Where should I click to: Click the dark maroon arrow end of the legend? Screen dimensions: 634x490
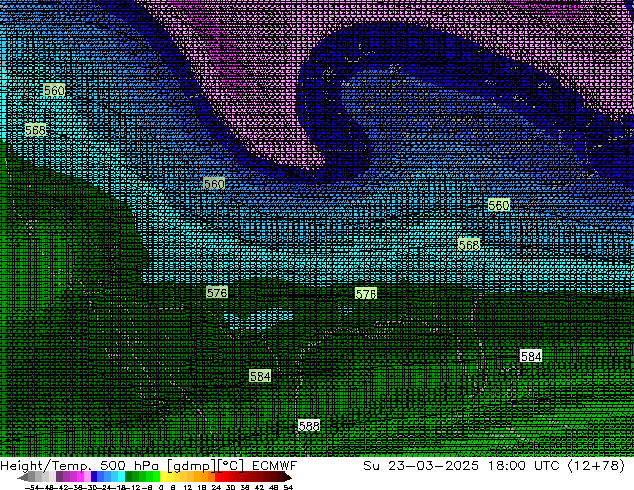(288, 477)
